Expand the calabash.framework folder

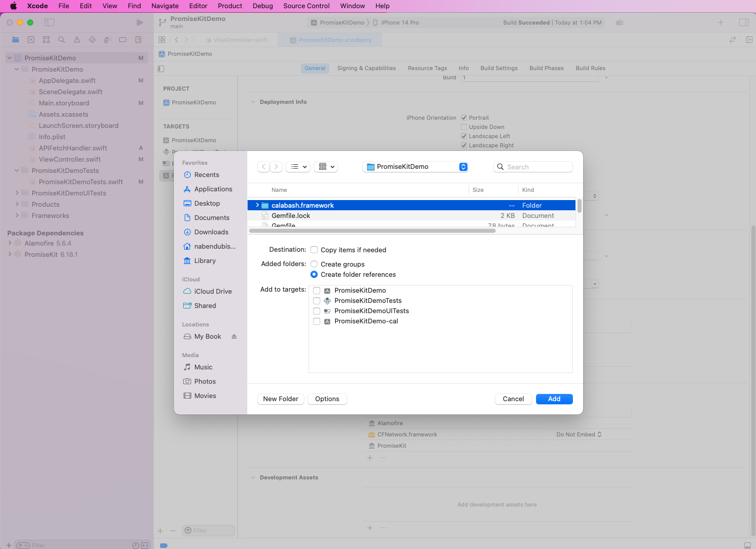click(257, 205)
